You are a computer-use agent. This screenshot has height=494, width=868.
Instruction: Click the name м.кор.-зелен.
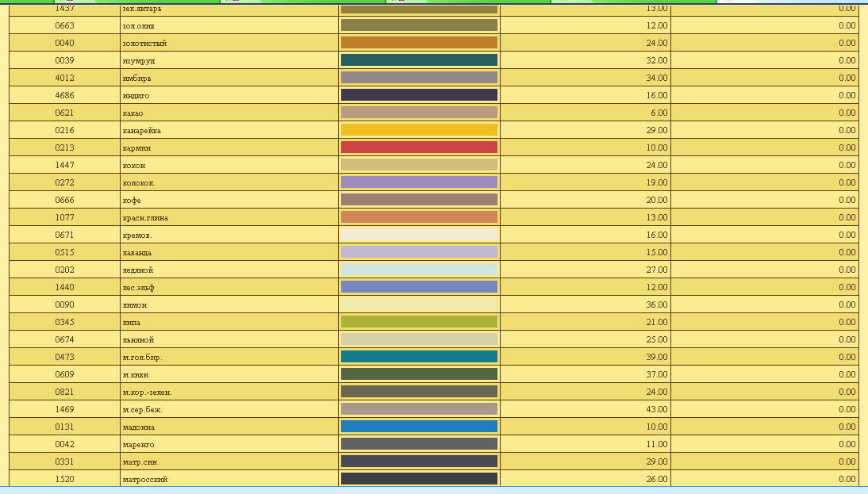tap(148, 392)
